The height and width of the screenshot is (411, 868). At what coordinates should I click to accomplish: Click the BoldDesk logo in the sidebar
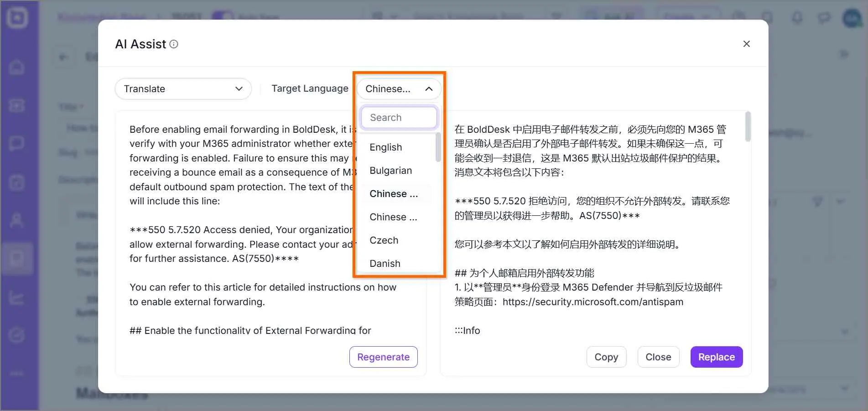click(17, 18)
